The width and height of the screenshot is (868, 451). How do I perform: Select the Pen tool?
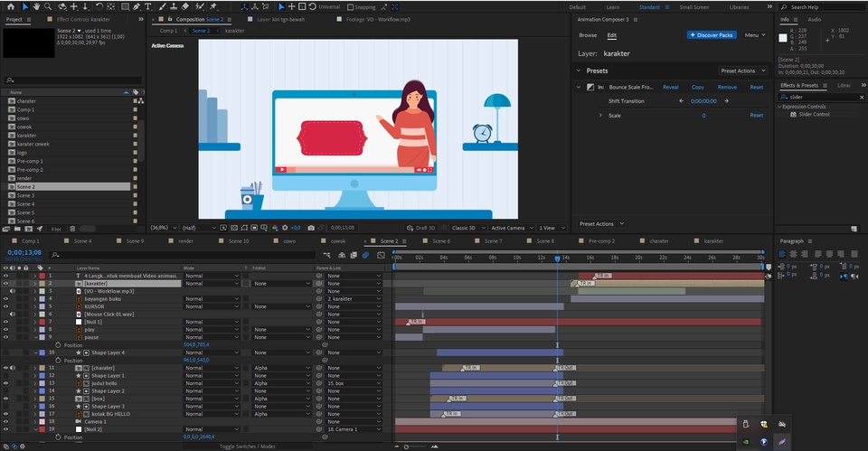pos(137,6)
